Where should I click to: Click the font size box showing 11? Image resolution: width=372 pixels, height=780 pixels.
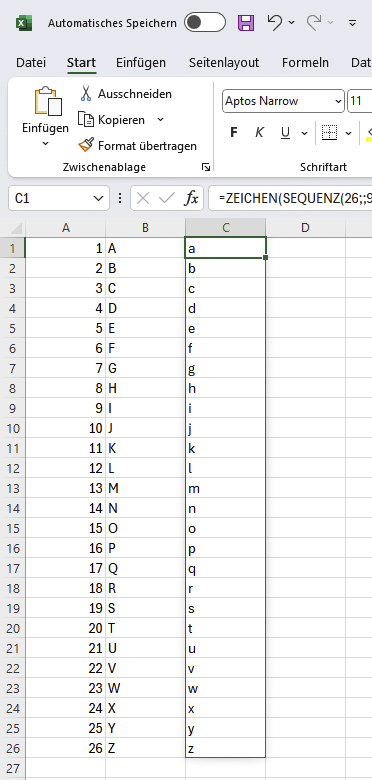pyautogui.click(x=359, y=101)
